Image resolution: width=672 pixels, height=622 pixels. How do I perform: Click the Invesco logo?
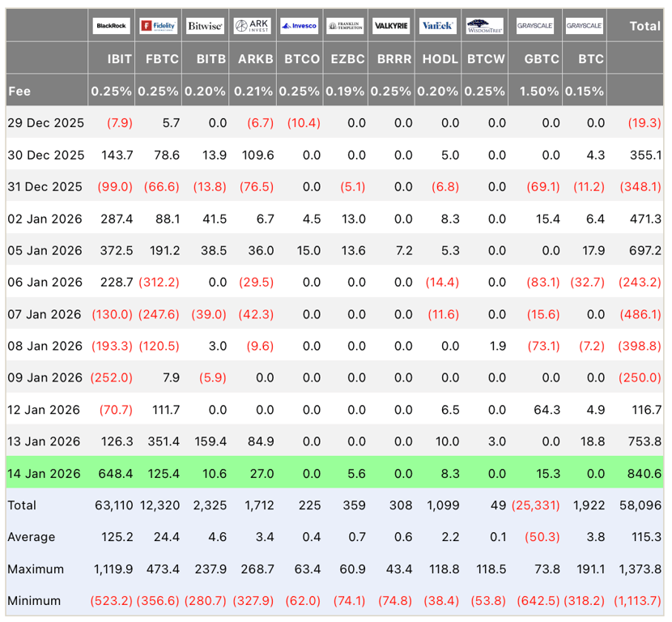[299, 26]
